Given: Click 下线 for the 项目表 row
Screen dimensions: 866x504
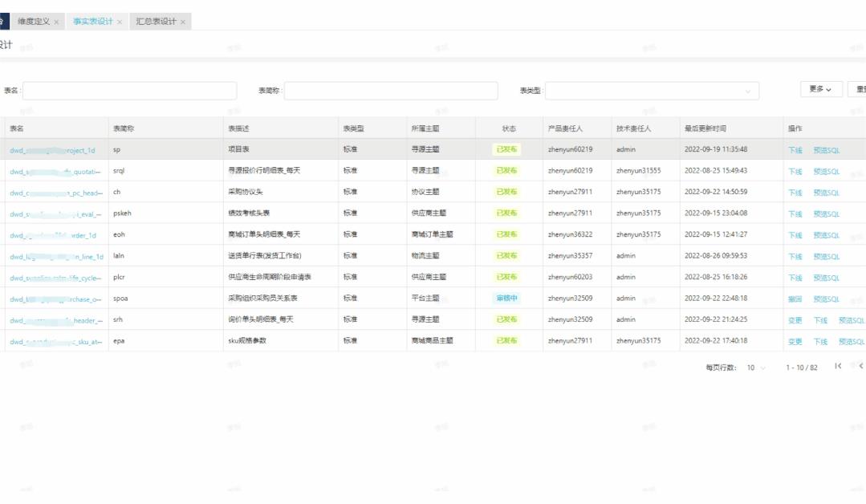Looking at the screenshot, I should 795,150.
